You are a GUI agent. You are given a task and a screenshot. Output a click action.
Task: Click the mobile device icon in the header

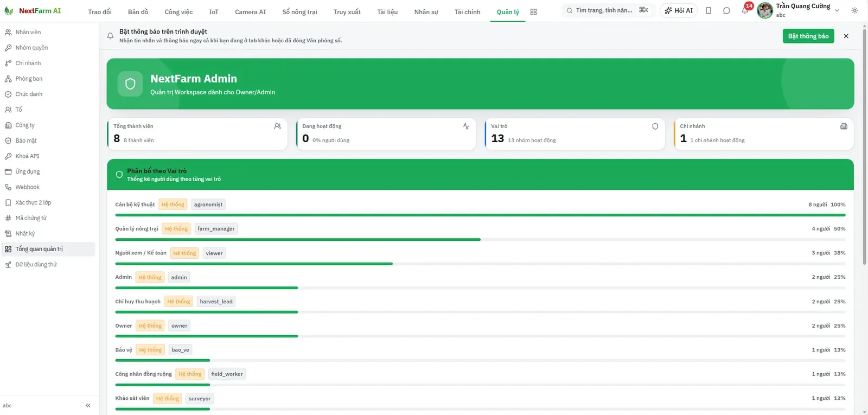(x=709, y=11)
